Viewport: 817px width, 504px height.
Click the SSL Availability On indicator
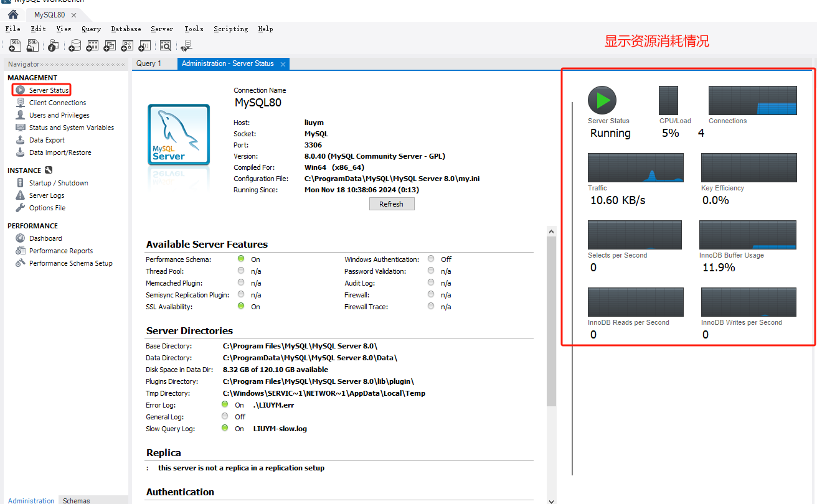click(x=241, y=306)
